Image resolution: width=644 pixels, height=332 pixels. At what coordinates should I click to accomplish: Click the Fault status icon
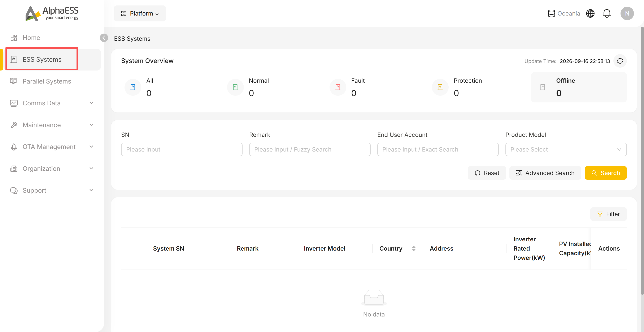338,87
